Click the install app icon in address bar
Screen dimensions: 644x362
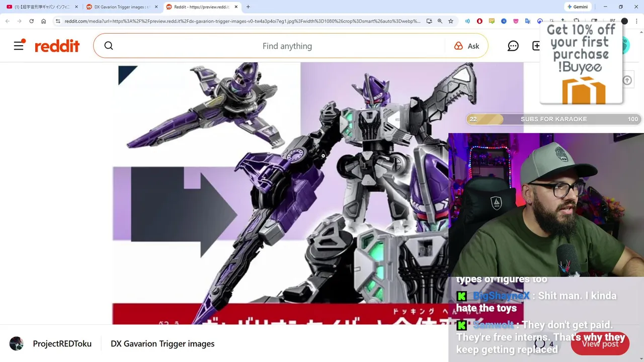point(429,21)
